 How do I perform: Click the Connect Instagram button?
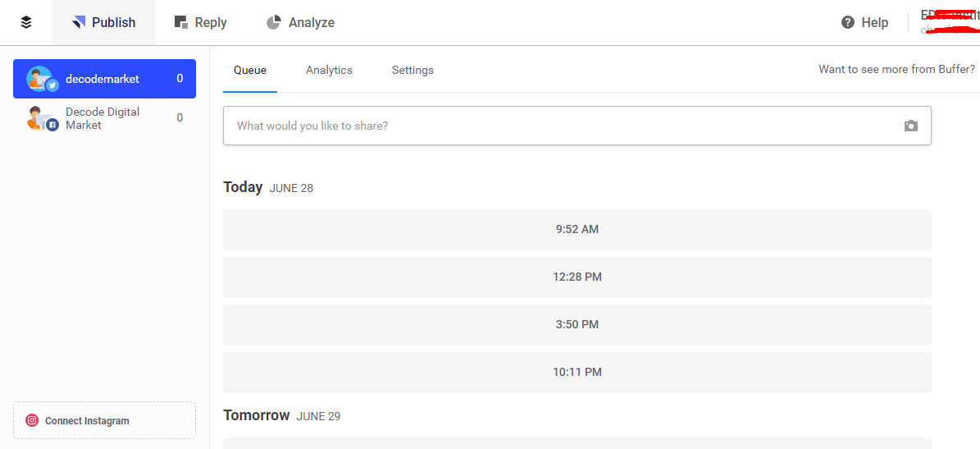(x=104, y=420)
